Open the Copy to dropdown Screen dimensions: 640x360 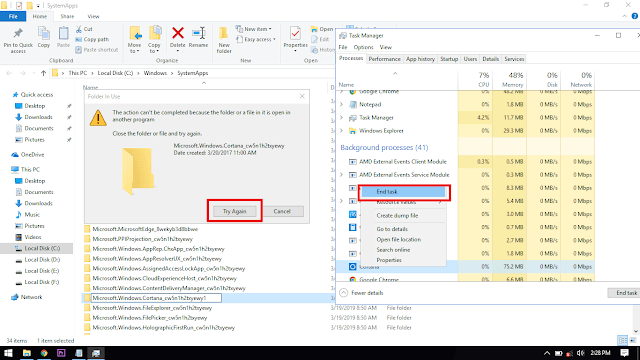coord(154,40)
